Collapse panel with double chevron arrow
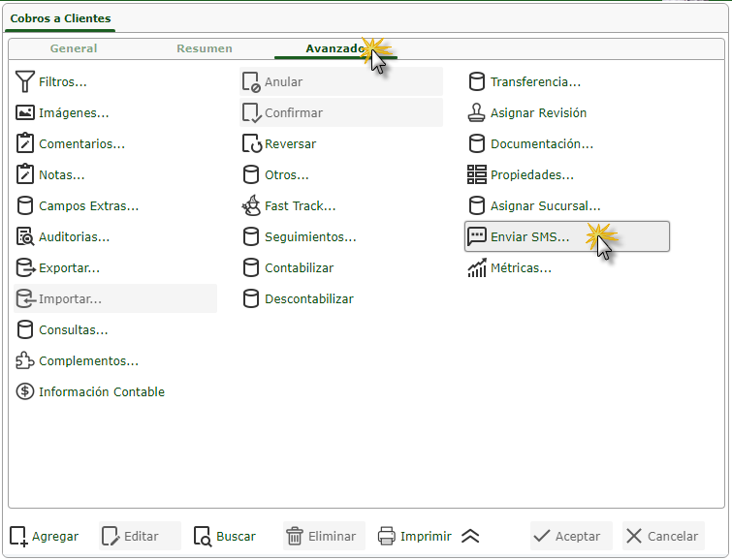732x560 pixels. pos(470,536)
